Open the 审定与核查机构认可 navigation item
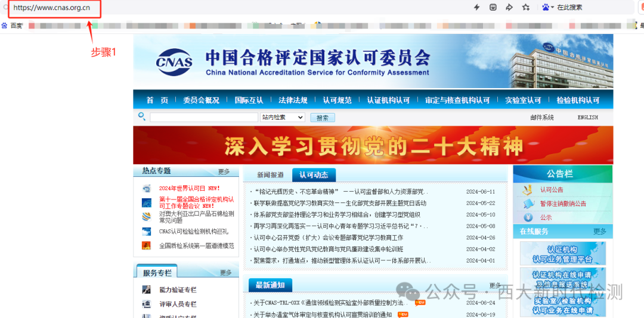 457,100
